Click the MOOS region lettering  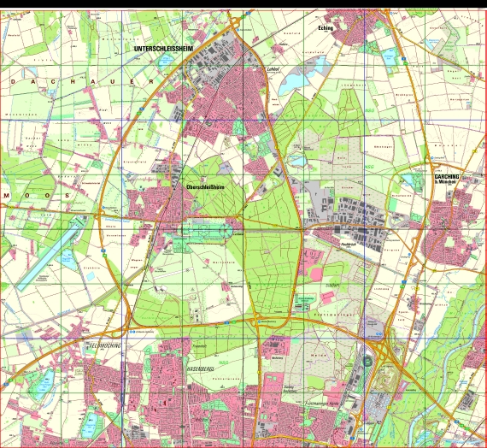tap(37, 196)
